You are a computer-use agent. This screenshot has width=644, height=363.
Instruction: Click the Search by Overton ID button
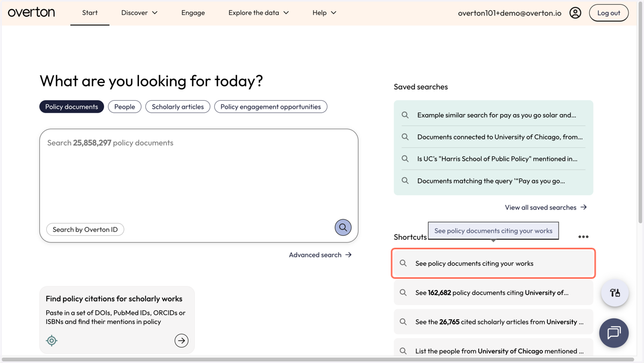pyautogui.click(x=85, y=229)
